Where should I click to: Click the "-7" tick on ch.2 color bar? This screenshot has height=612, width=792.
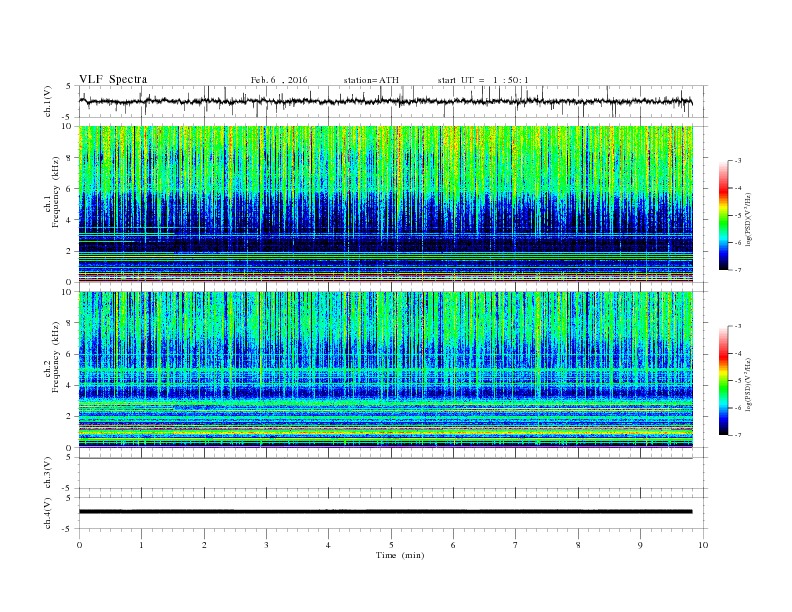pos(738,435)
